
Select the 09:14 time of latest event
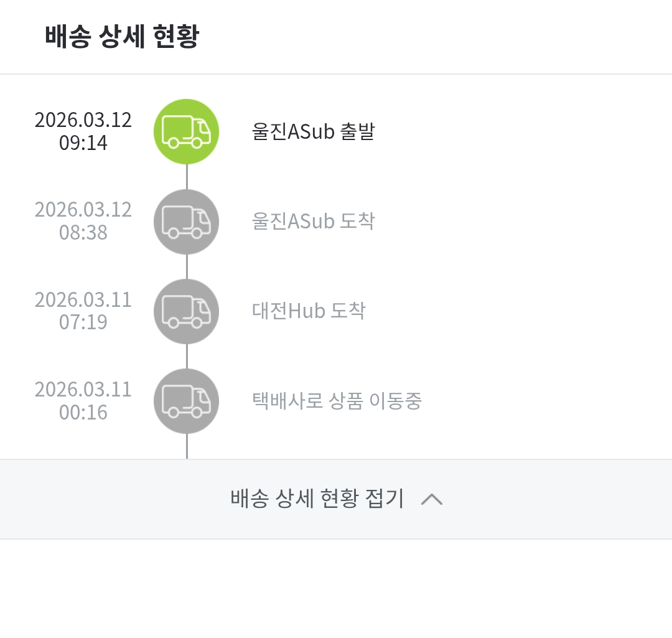[83, 143]
